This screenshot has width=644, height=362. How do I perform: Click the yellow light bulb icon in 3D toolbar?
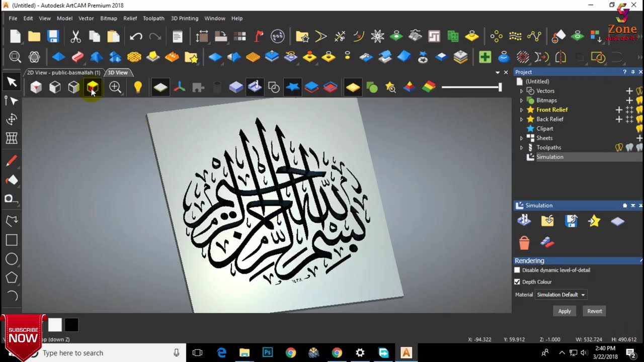[x=138, y=87]
